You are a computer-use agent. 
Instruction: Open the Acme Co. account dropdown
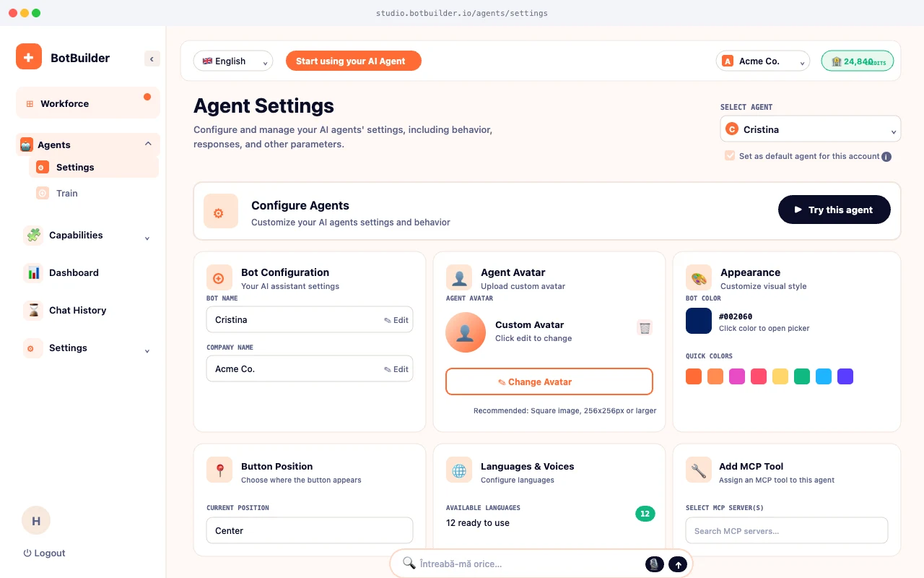point(763,61)
